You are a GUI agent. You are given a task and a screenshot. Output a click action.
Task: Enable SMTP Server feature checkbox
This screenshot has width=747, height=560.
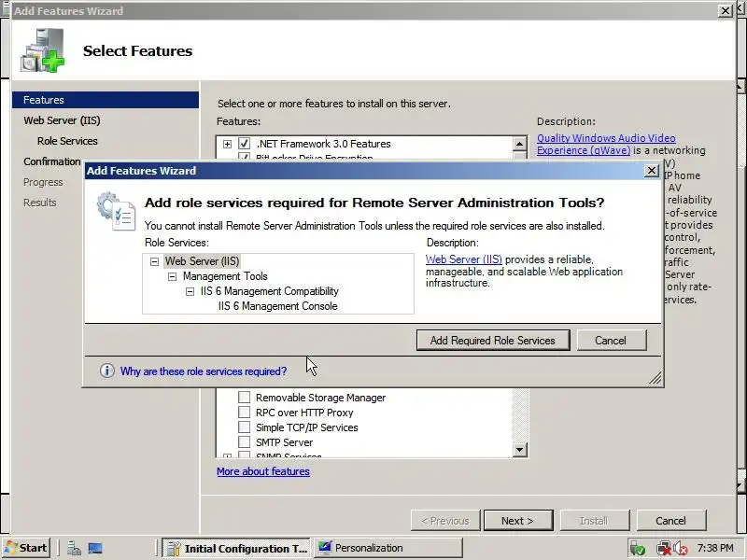(x=244, y=442)
